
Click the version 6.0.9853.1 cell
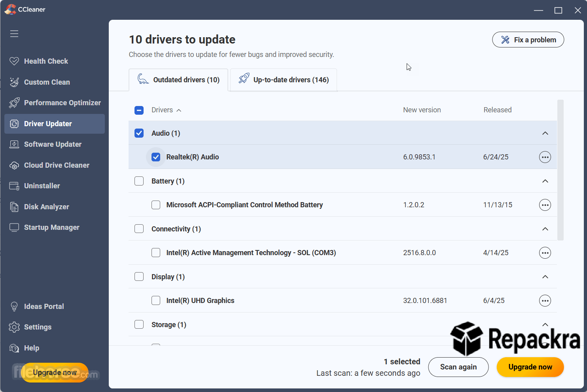(x=419, y=157)
